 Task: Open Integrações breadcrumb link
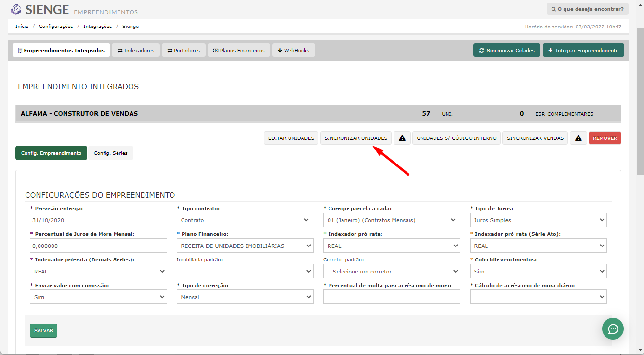97,27
